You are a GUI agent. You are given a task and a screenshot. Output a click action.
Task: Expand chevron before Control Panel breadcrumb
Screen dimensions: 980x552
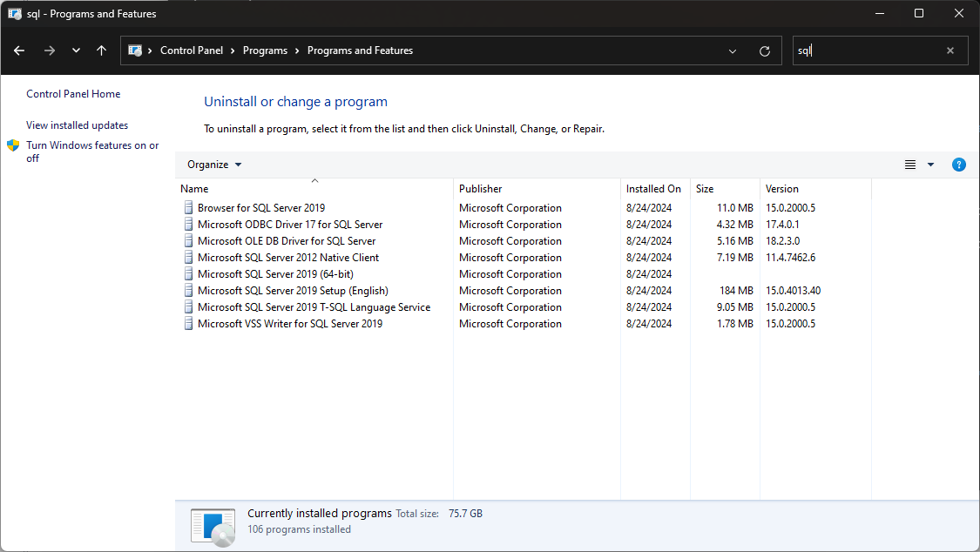(x=150, y=51)
